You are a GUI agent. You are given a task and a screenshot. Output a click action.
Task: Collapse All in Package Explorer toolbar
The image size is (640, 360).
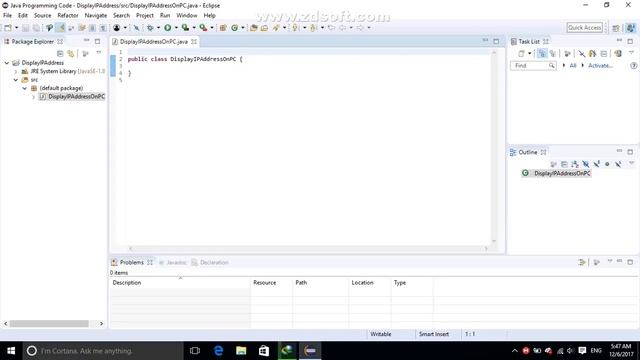(60, 53)
